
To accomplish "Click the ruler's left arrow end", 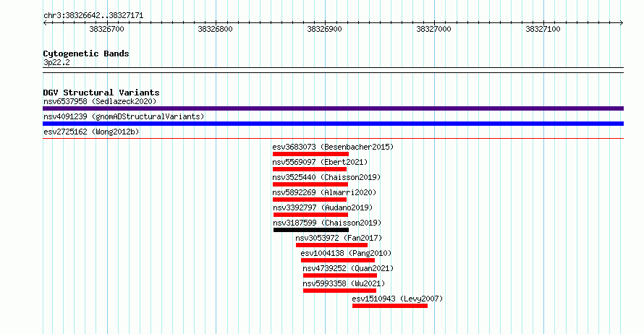I will (x=45, y=23).
